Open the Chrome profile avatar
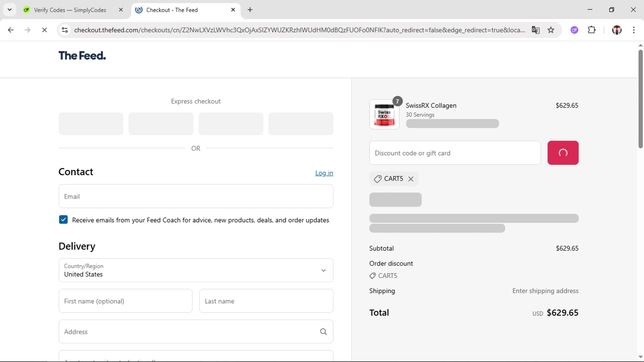This screenshot has height=362, width=644. tap(617, 30)
